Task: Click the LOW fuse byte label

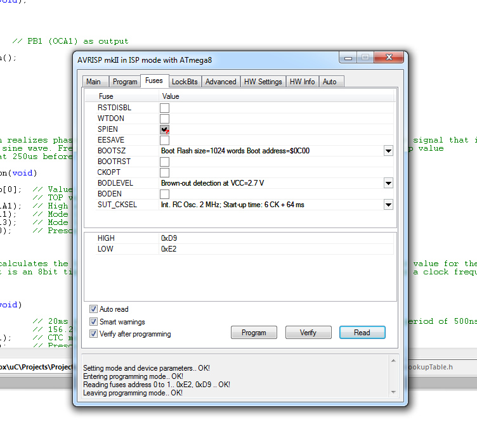Action: [105, 249]
